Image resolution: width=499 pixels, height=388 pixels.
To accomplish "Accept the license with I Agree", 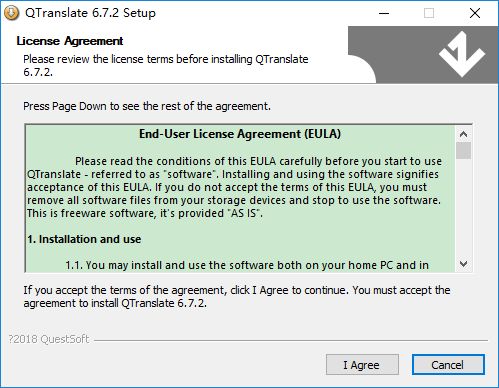I will click(x=362, y=365).
